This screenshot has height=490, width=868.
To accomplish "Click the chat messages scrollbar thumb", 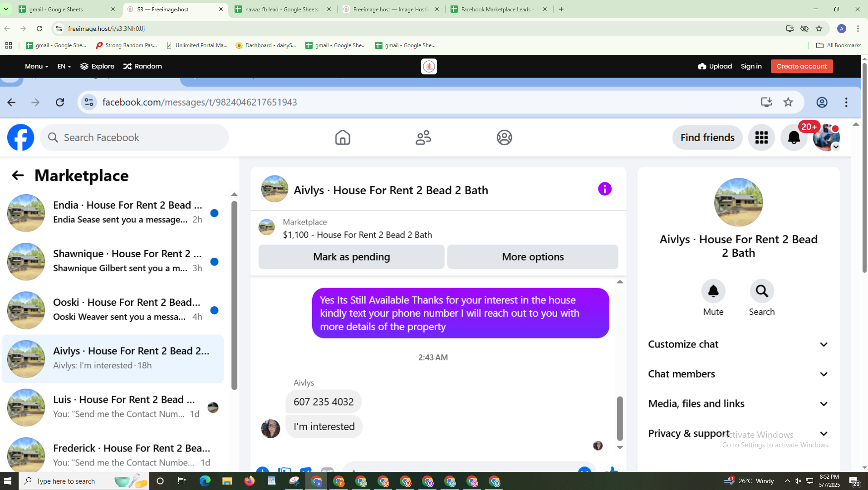I will coord(620,418).
